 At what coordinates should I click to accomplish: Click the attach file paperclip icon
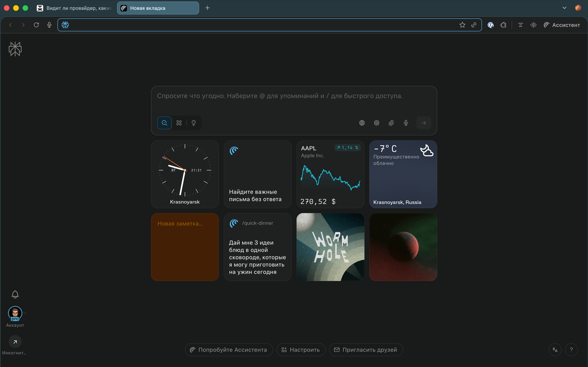[x=391, y=123]
